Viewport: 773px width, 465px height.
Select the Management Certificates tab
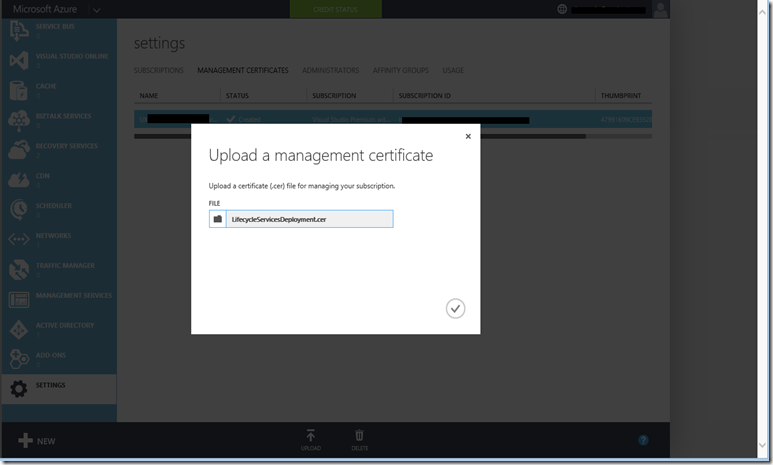click(x=243, y=71)
